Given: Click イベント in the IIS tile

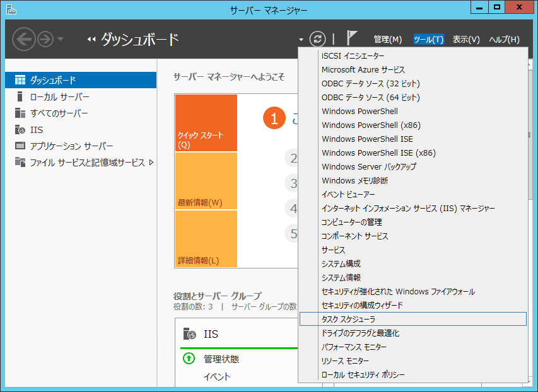Looking at the screenshot, I should click(x=217, y=377).
